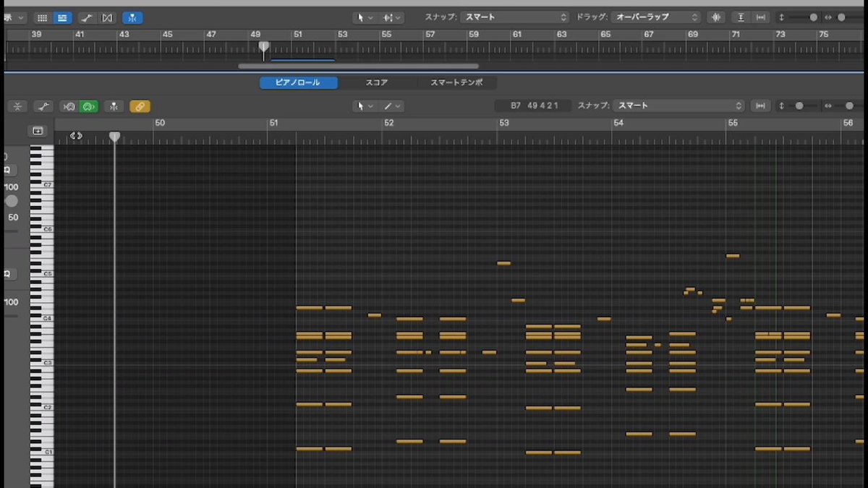Toggle the blue catch playhead button in tracks toolbar

(132, 17)
